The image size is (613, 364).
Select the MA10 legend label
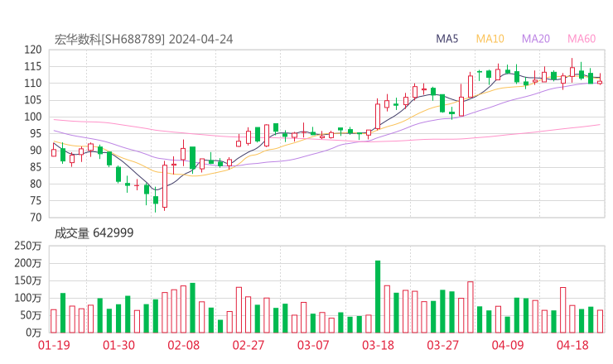[x=490, y=39]
